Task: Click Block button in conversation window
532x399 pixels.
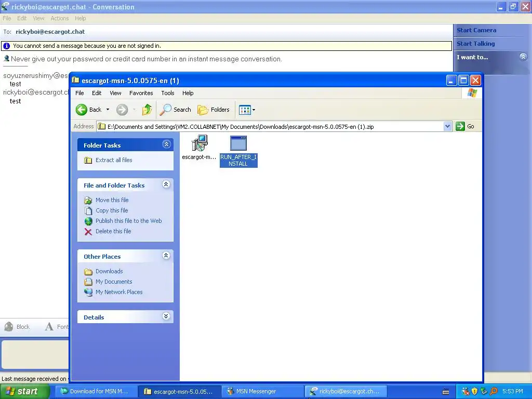Action: tap(17, 327)
